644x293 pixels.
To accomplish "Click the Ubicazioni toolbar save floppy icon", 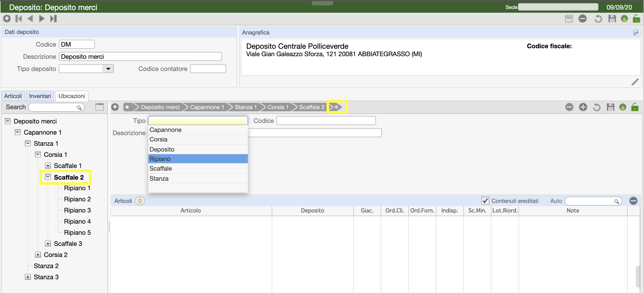I will point(610,107).
